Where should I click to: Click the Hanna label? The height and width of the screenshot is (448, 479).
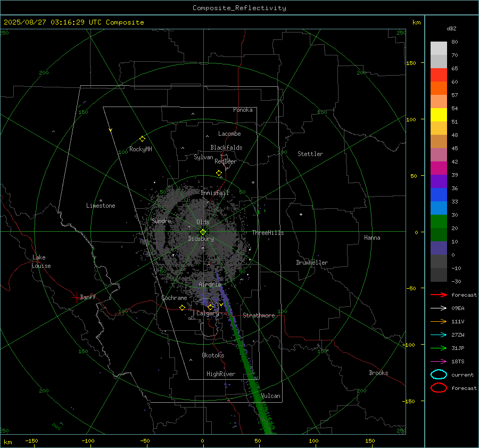point(372,238)
